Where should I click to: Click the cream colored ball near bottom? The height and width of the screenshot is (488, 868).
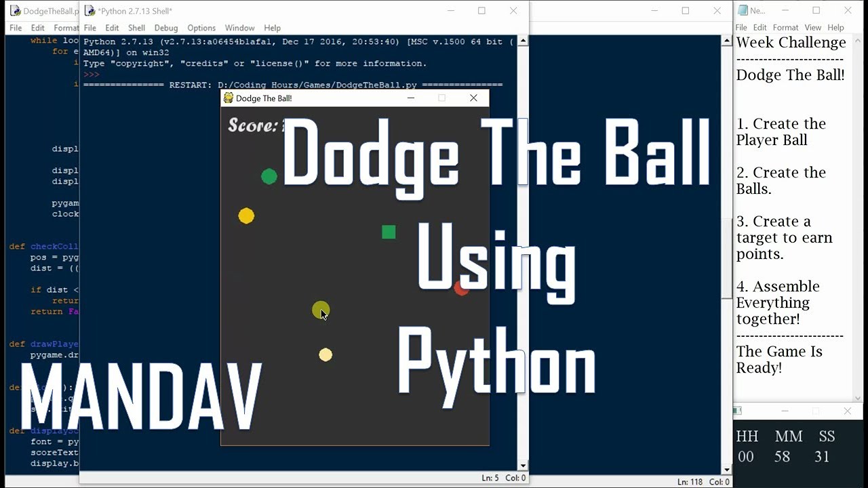click(x=325, y=355)
